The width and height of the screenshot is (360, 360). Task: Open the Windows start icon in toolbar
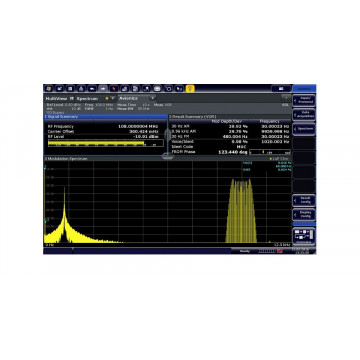(49, 89)
